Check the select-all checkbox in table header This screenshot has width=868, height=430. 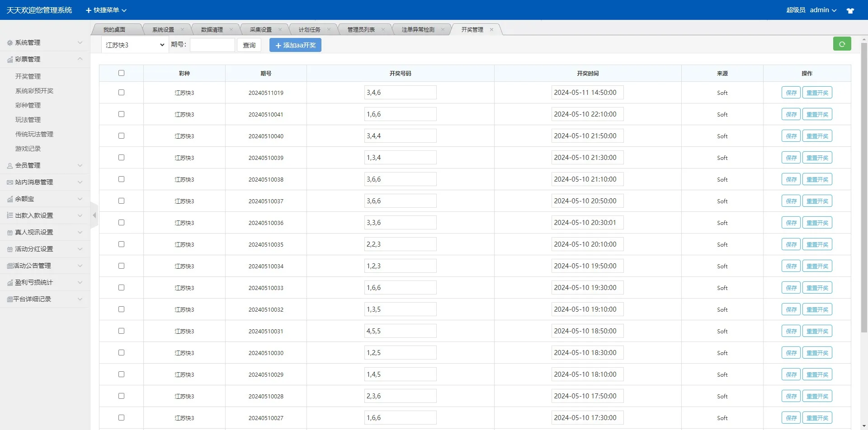point(121,73)
